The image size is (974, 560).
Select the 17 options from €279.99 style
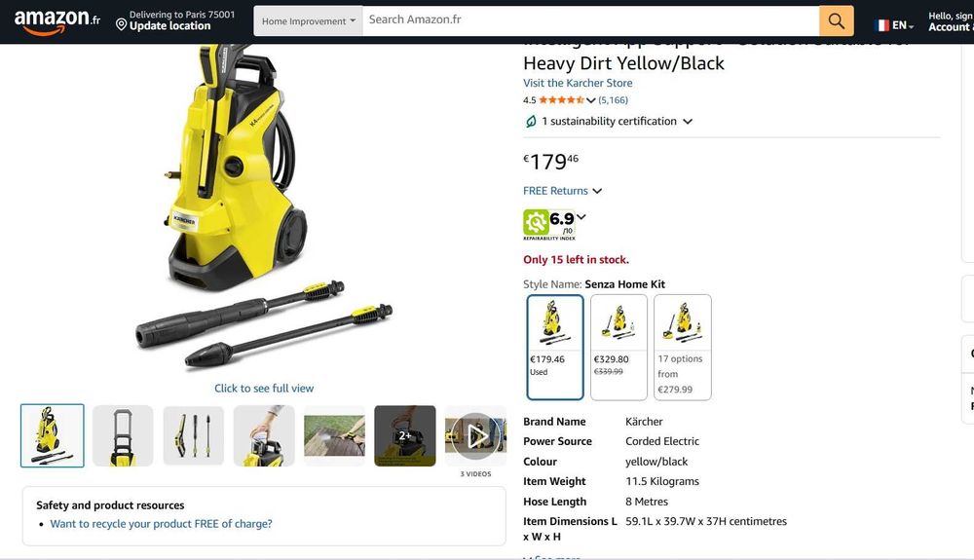(683, 347)
